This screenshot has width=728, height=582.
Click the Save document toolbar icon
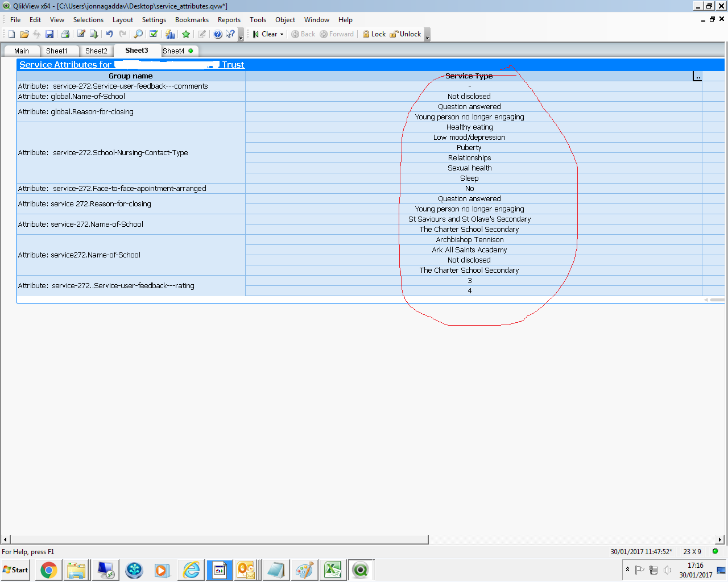pos(49,34)
